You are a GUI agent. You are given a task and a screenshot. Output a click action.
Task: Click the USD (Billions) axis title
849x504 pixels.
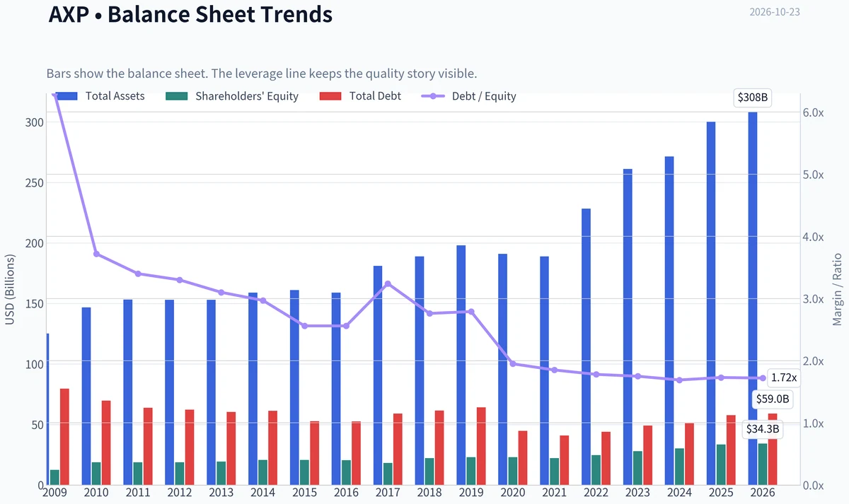point(10,289)
